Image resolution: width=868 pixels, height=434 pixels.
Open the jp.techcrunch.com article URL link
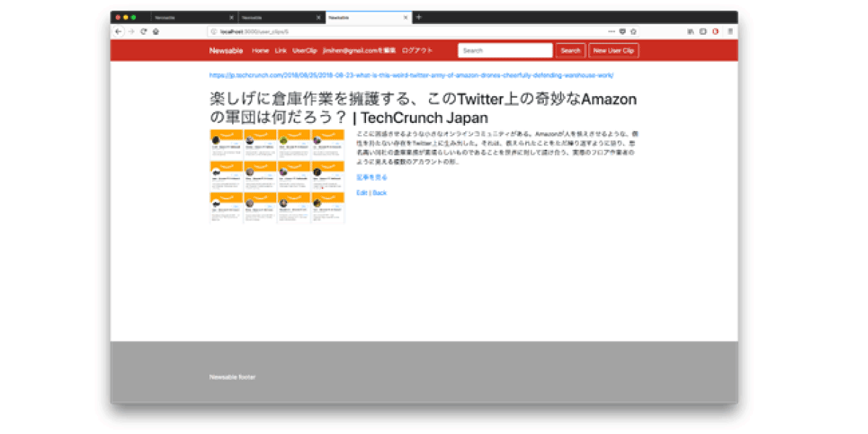tap(412, 75)
